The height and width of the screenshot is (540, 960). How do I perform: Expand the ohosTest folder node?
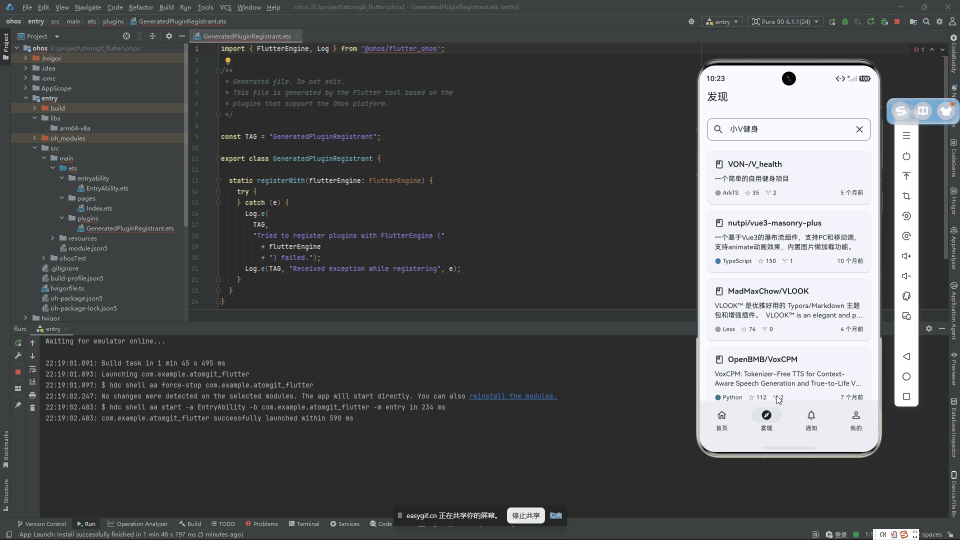tap(44, 258)
